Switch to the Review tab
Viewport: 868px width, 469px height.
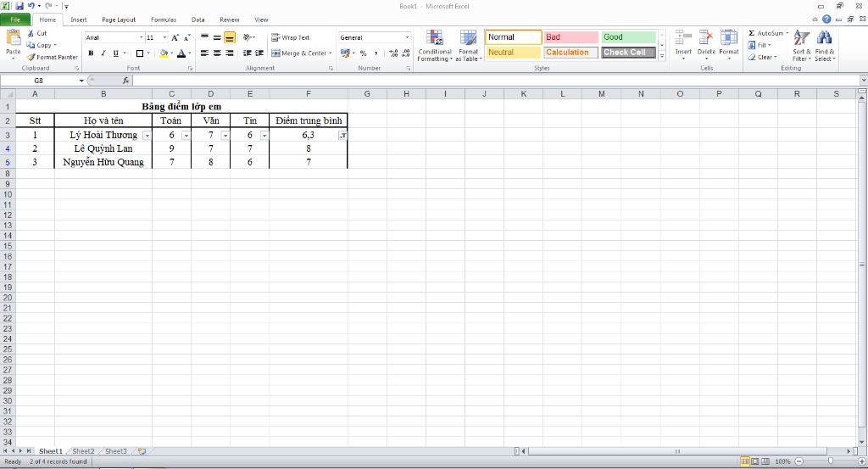click(x=229, y=20)
